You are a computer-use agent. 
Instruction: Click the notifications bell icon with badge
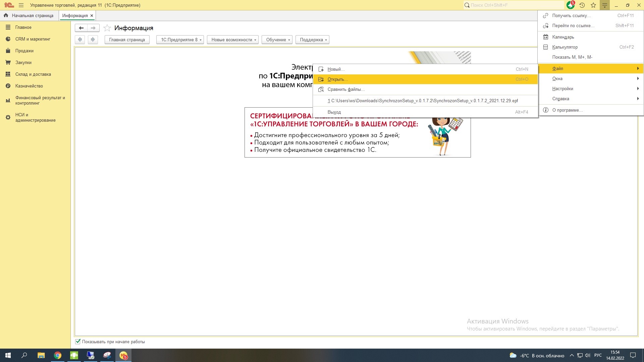(570, 5)
